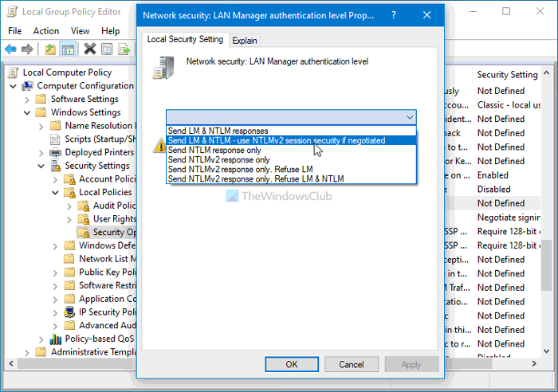Expand the Account Policies node

click(55, 179)
